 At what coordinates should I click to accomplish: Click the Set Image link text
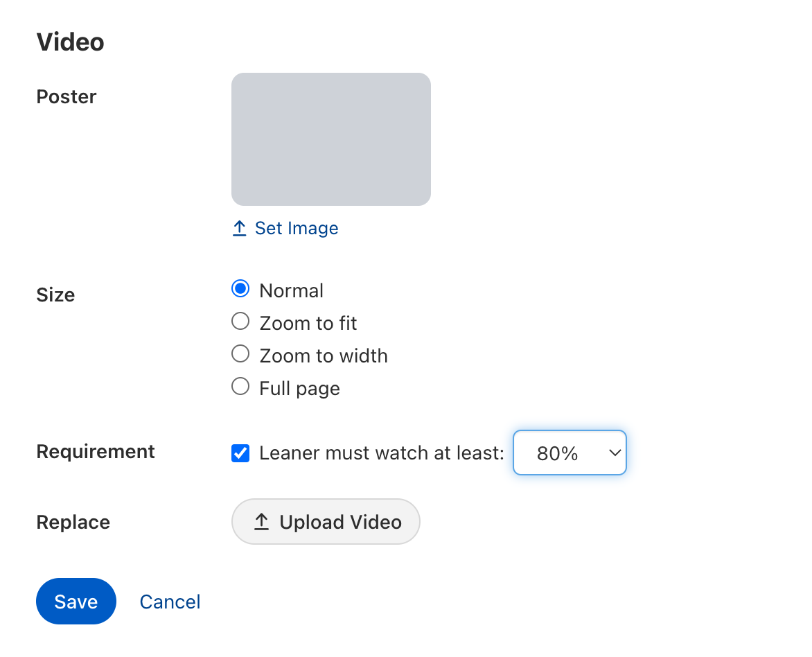pyautogui.click(x=297, y=229)
